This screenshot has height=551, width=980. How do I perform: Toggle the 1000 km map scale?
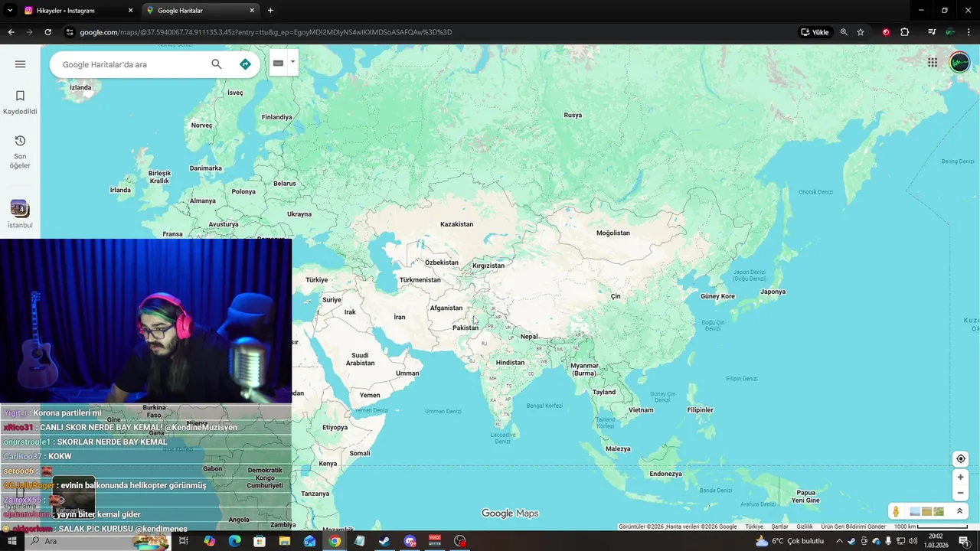tap(931, 527)
